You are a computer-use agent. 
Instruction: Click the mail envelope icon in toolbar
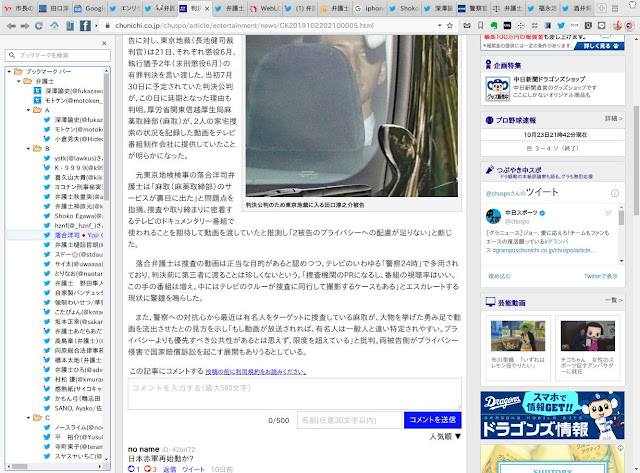467,26
